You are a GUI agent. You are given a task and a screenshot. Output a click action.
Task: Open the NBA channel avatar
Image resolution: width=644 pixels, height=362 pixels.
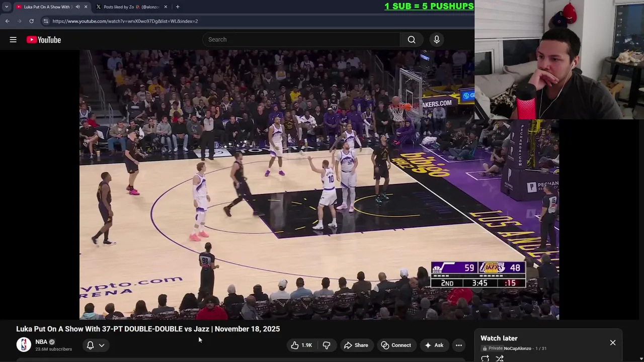[x=24, y=345]
